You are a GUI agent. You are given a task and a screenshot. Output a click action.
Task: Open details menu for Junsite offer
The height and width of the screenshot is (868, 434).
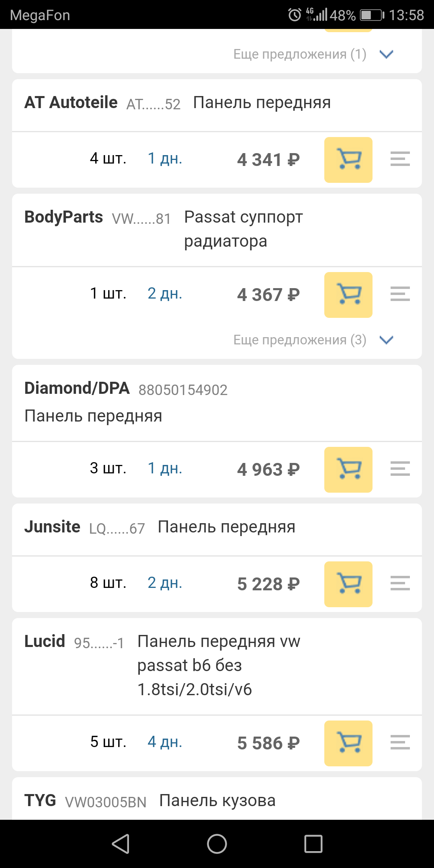click(400, 583)
